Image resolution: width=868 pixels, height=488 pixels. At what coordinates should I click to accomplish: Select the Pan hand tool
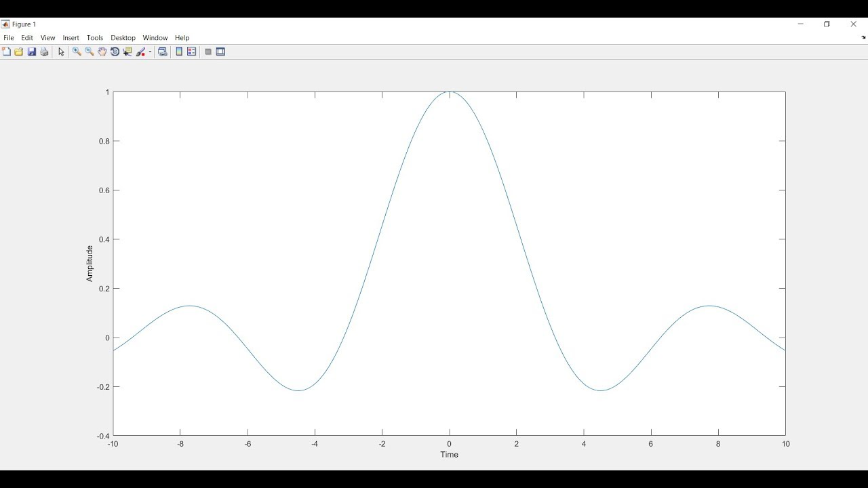[x=102, y=52]
